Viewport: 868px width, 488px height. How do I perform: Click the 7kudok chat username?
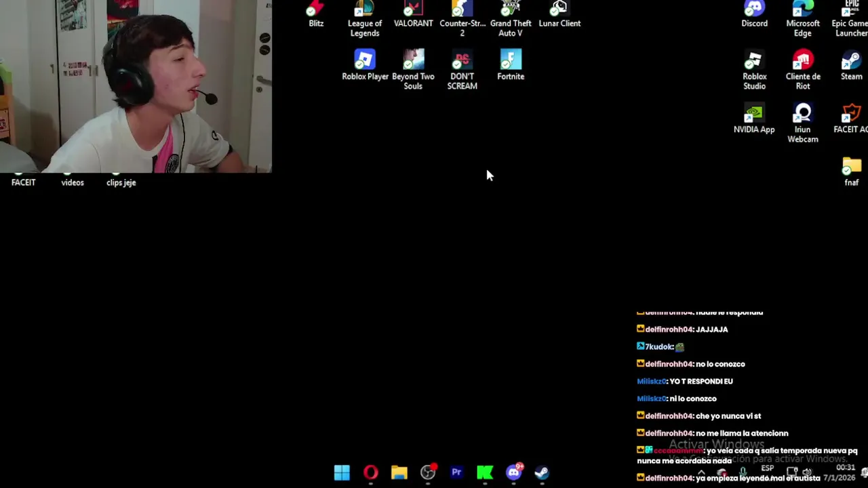pos(658,347)
